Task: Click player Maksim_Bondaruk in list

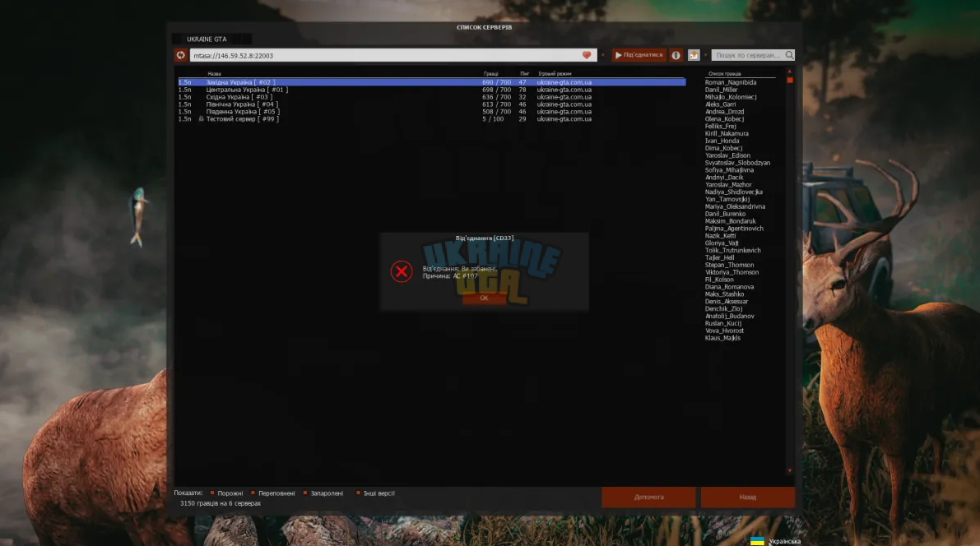Action: click(731, 220)
